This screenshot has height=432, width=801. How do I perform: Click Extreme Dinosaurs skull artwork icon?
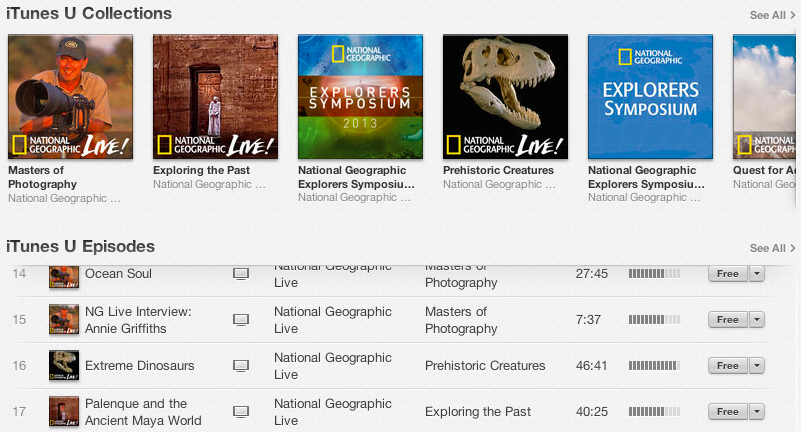coord(64,365)
